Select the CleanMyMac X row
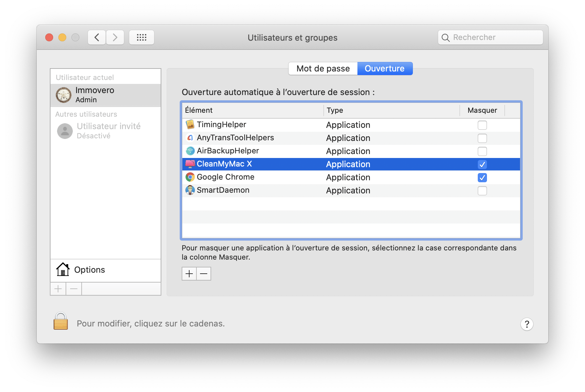This screenshot has height=392, width=585. (351, 164)
